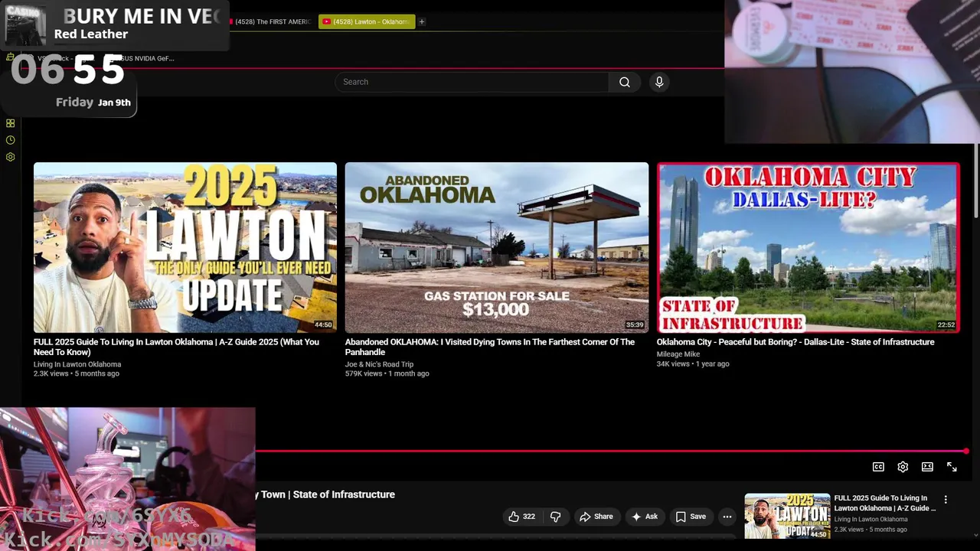Visit Joe & Nic's Road Trip channel
Viewport: 980px width, 551px height.
tap(379, 364)
